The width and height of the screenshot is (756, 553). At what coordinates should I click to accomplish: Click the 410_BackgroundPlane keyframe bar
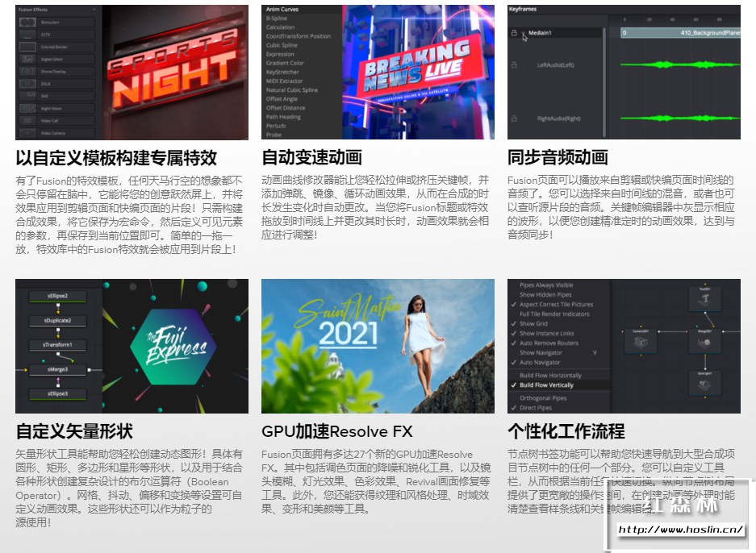click(x=708, y=34)
